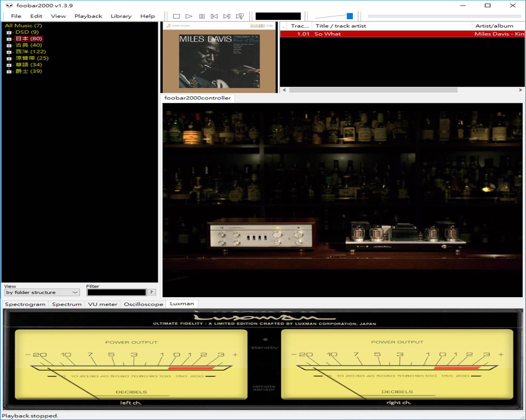Select the 原聲帶 (25) tree item
Image resolution: width=526 pixels, height=420 pixels.
(x=32, y=58)
